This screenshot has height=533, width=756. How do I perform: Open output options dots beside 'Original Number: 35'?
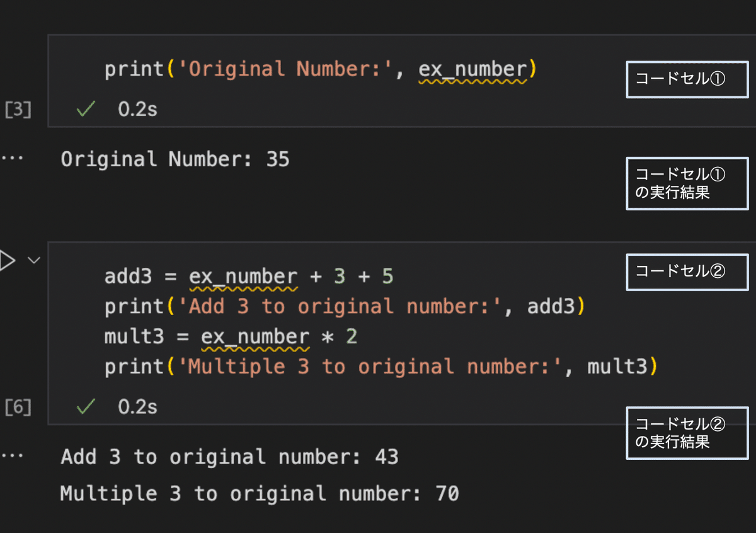click(x=11, y=159)
